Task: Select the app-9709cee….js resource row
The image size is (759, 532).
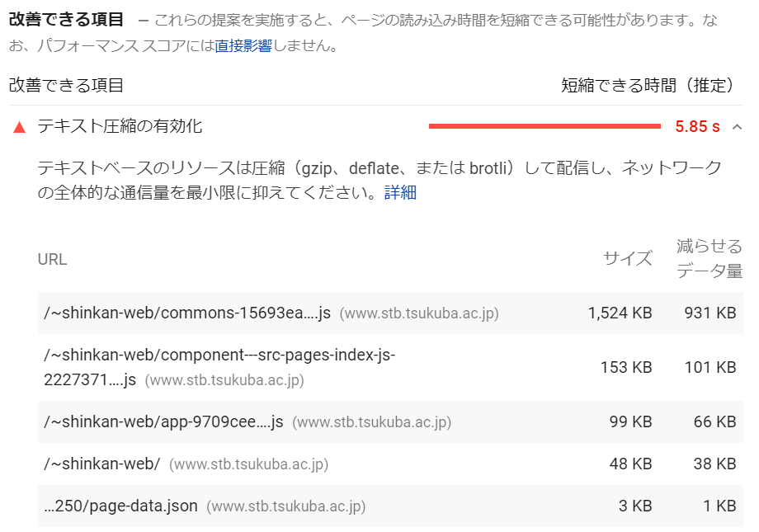Action: pos(165,421)
